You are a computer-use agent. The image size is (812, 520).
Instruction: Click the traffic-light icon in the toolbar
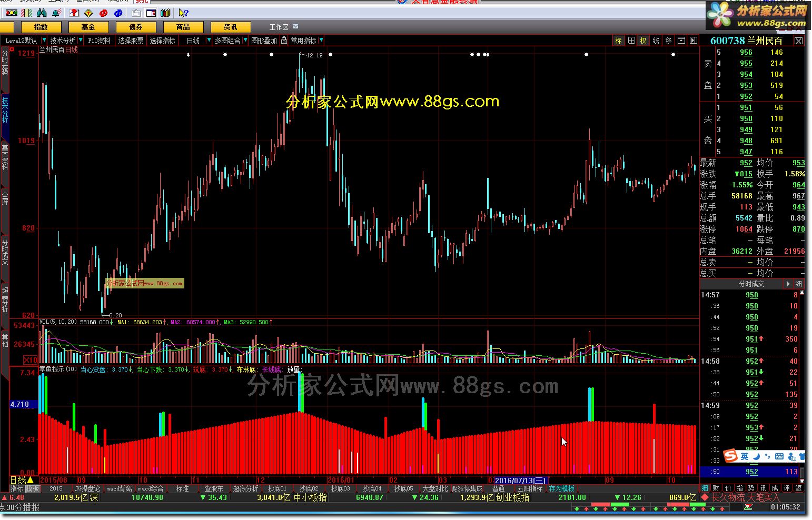click(11, 13)
